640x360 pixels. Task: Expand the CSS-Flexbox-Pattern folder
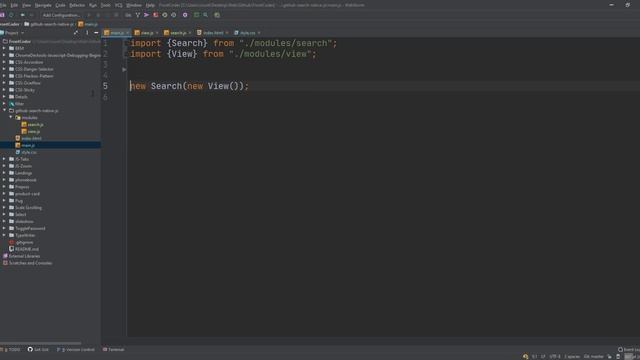4,76
